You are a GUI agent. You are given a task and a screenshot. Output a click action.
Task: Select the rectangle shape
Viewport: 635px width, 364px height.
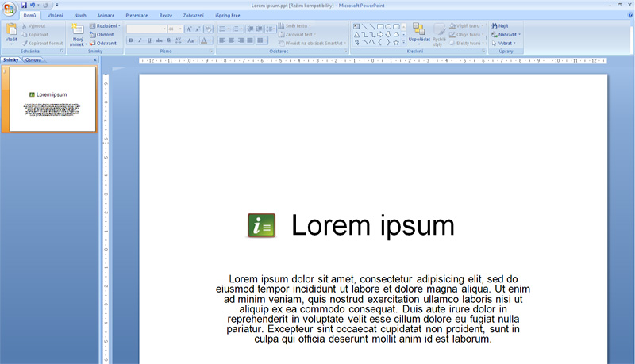click(x=380, y=26)
